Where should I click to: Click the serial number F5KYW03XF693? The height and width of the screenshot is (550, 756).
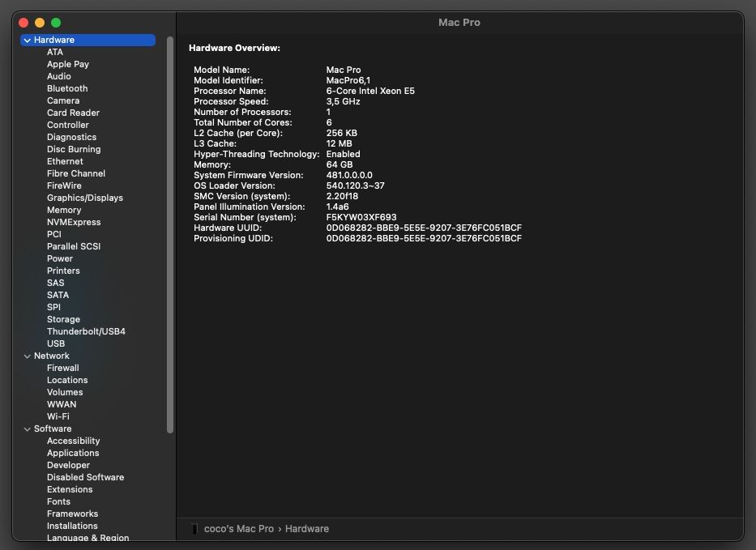pyautogui.click(x=361, y=217)
